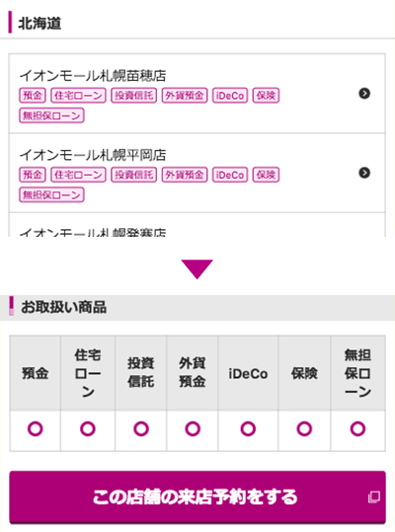395x532 pixels.
Task: Select the イオンモール札幌苗穂店 store name
Action: click(93, 76)
